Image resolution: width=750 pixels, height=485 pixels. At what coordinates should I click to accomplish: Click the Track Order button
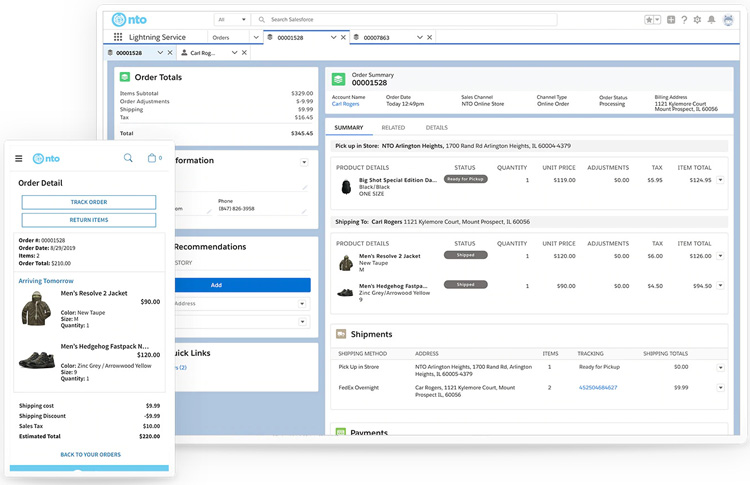click(x=88, y=202)
